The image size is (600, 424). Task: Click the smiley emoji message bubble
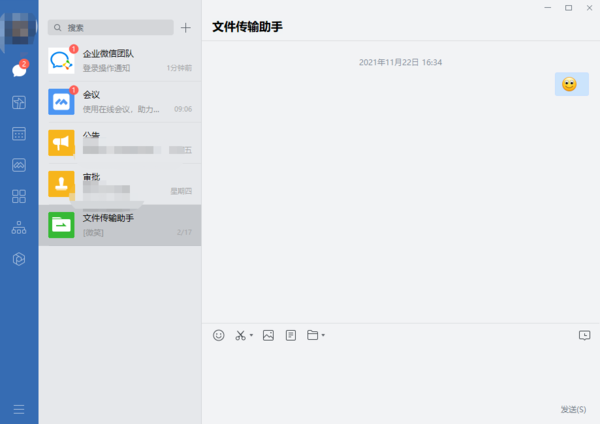click(569, 85)
